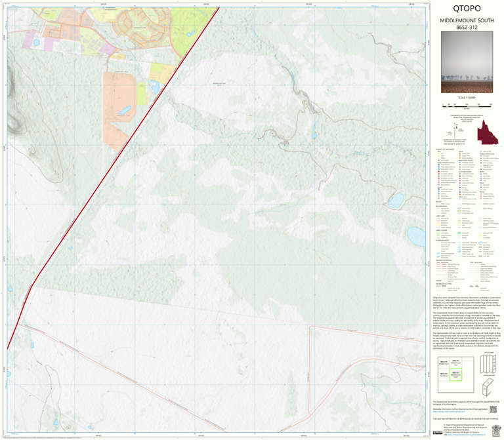This screenshot has height=440, width=504.
Task: Open the misty field cover photo
Action: coord(467,62)
